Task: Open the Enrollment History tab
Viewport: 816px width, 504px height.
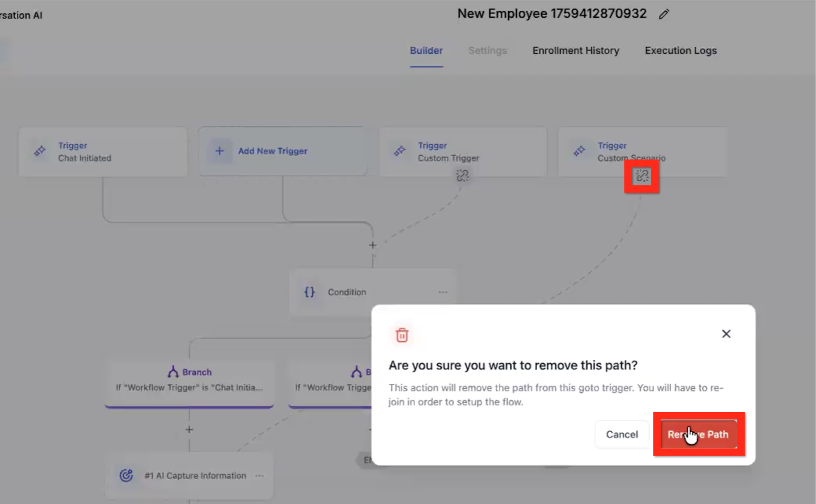Action: 576,50
